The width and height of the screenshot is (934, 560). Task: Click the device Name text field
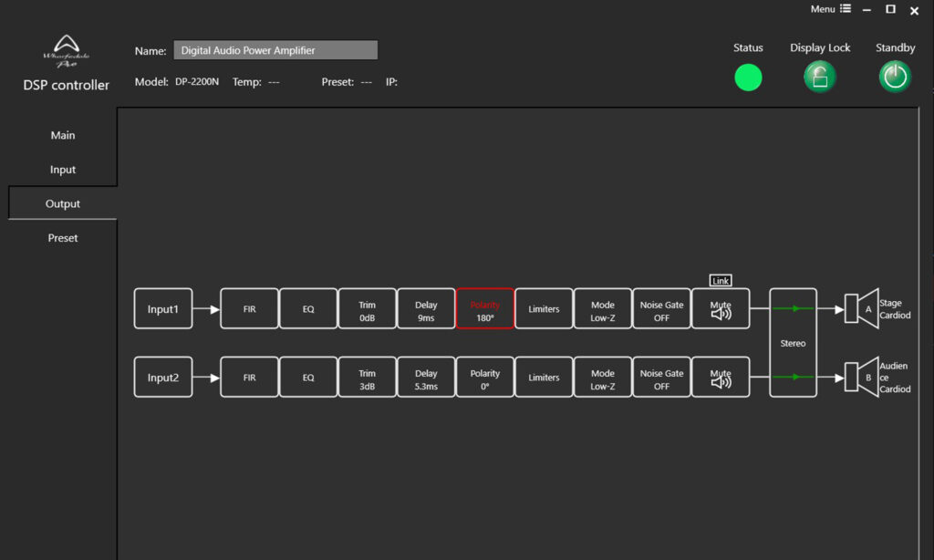pyautogui.click(x=275, y=51)
